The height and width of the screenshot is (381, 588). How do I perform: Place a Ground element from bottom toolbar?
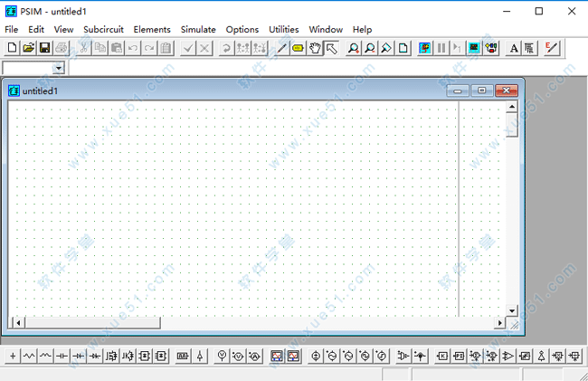click(13, 356)
